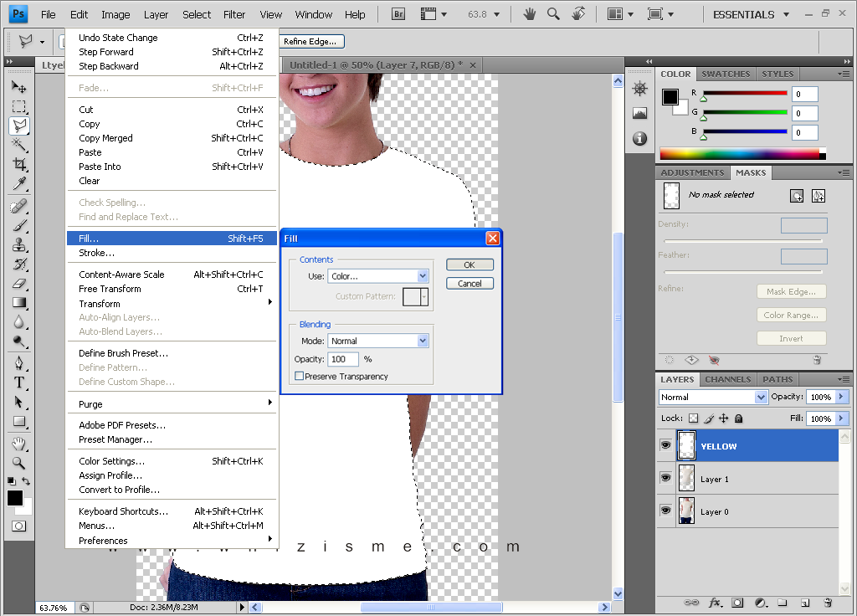Click the Refine Edge... button

pyautogui.click(x=310, y=41)
